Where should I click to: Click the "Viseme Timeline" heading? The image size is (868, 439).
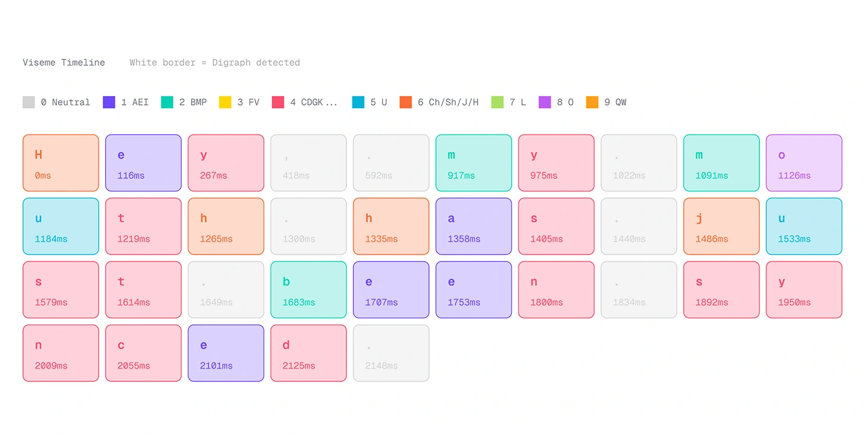coord(64,62)
